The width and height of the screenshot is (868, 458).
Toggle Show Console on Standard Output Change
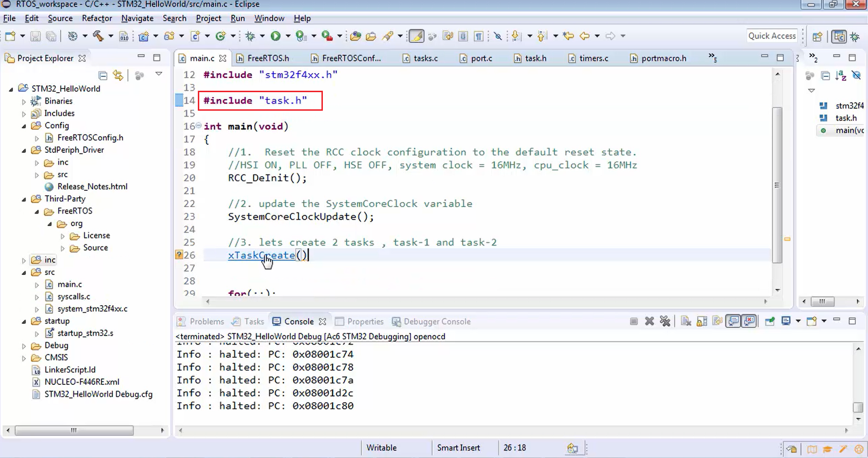[x=733, y=321]
